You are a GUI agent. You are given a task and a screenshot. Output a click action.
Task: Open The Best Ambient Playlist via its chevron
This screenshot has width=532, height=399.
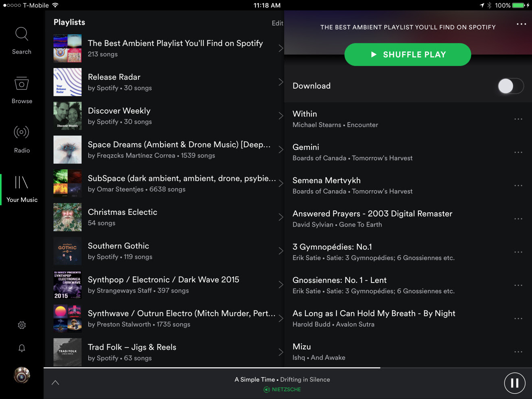click(x=281, y=48)
